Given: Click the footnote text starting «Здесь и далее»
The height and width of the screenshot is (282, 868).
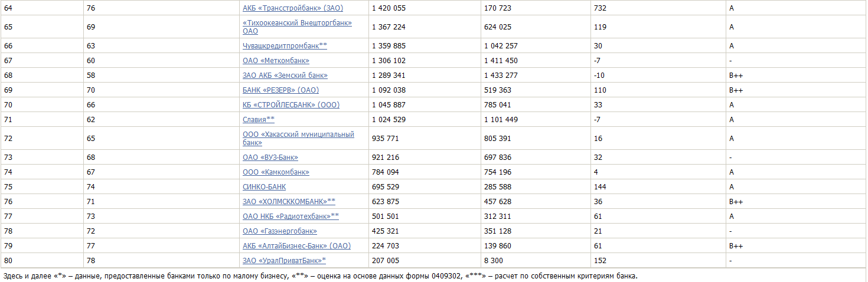Looking at the screenshot, I should [x=320, y=276].
